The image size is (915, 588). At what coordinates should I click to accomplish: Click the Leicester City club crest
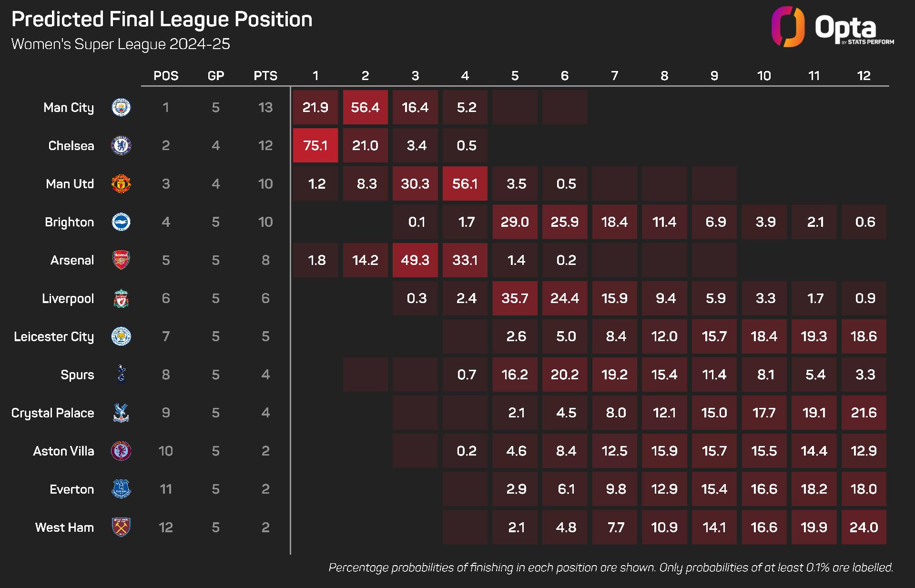tap(121, 336)
